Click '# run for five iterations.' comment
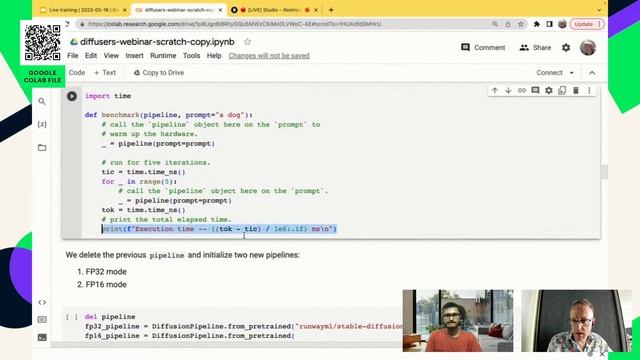 (156, 162)
